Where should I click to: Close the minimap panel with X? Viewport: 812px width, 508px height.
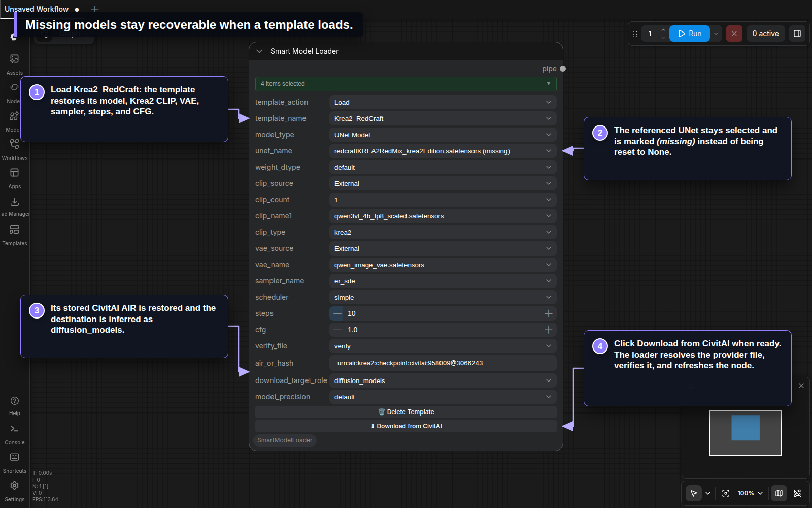click(801, 386)
